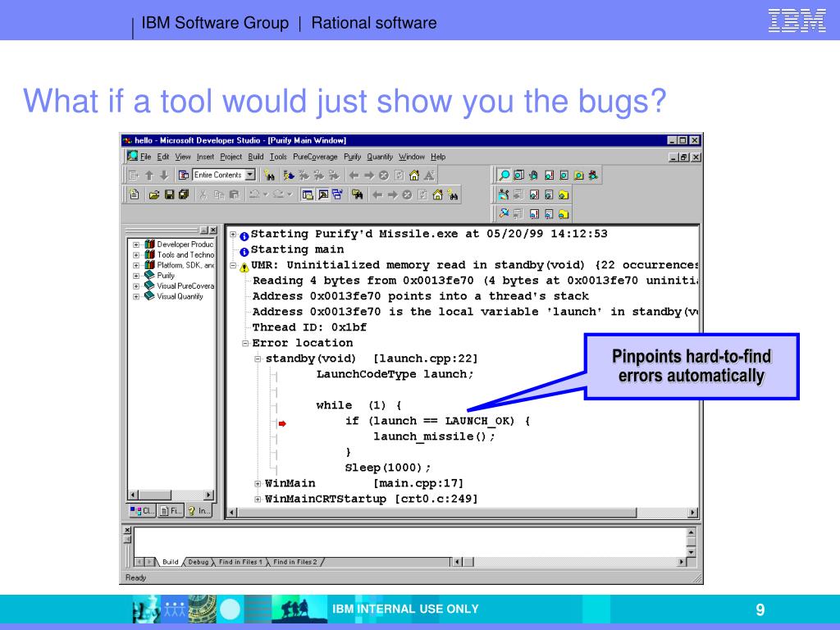Close the workspace tree panel
Image resolution: width=840 pixels, height=630 pixels.
coord(213,230)
